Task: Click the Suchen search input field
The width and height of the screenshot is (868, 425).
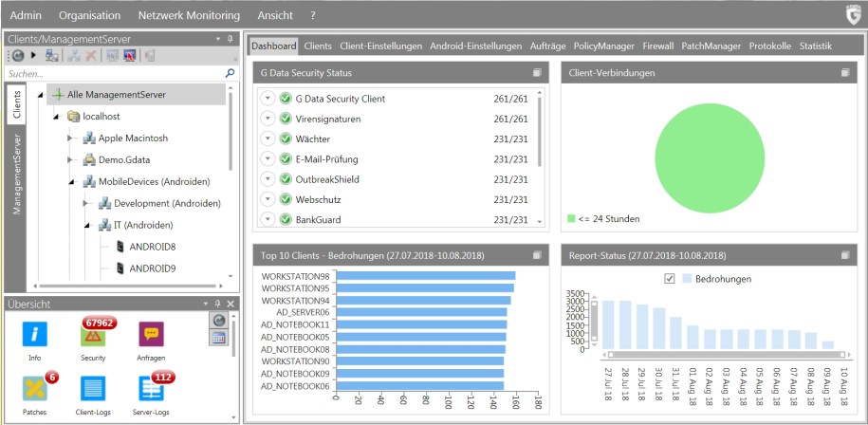Action: (x=115, y=73)
